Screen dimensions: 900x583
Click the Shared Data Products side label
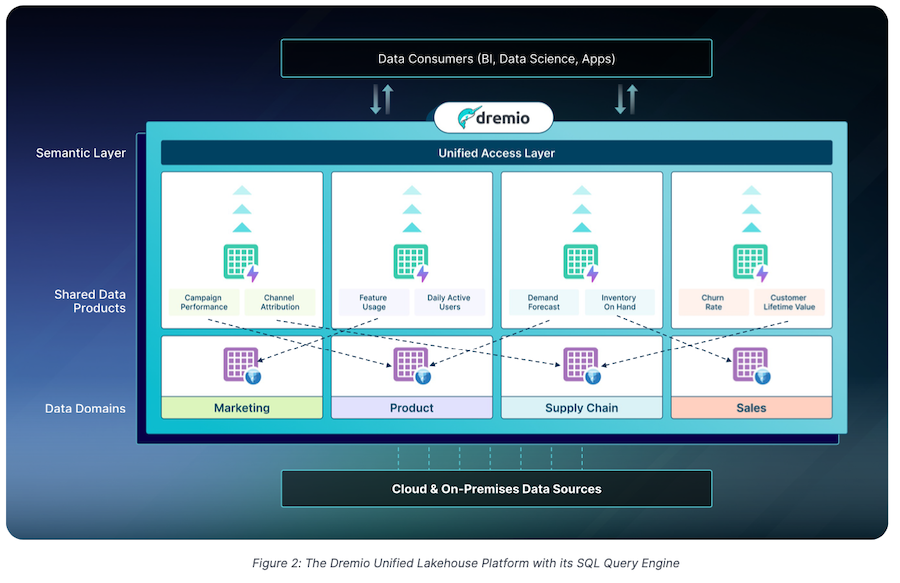[x=90, y=301]
